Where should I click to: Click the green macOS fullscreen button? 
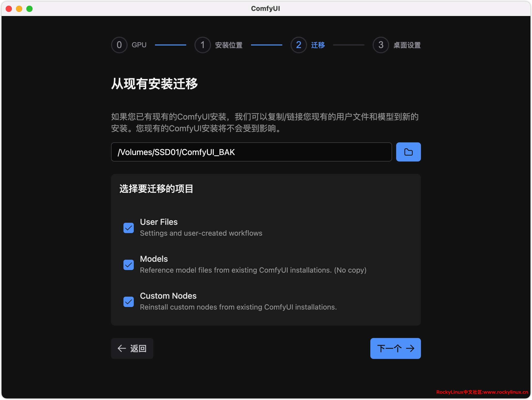coord(29,9)
